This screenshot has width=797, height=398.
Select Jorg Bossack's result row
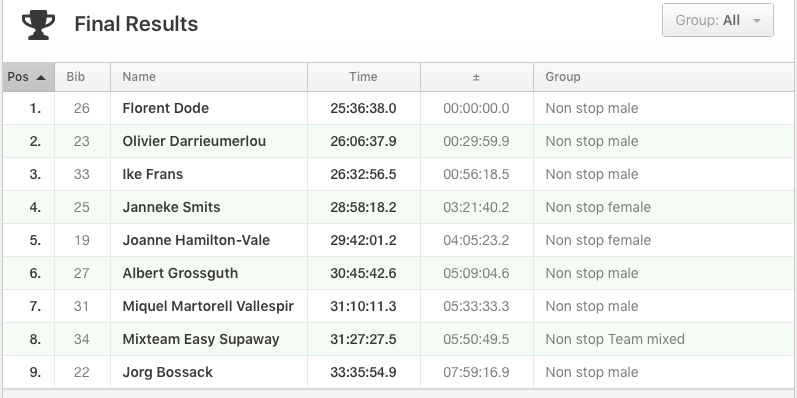pos(398,373)
